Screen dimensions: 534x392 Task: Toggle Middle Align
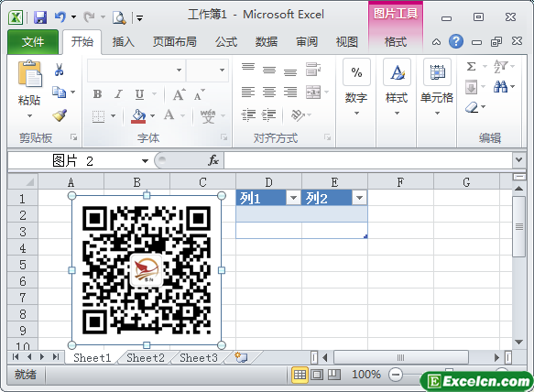[269, 70]
